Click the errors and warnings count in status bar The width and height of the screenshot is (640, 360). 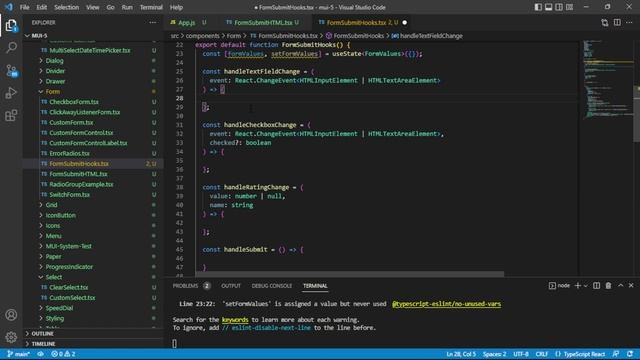(63, 354)
